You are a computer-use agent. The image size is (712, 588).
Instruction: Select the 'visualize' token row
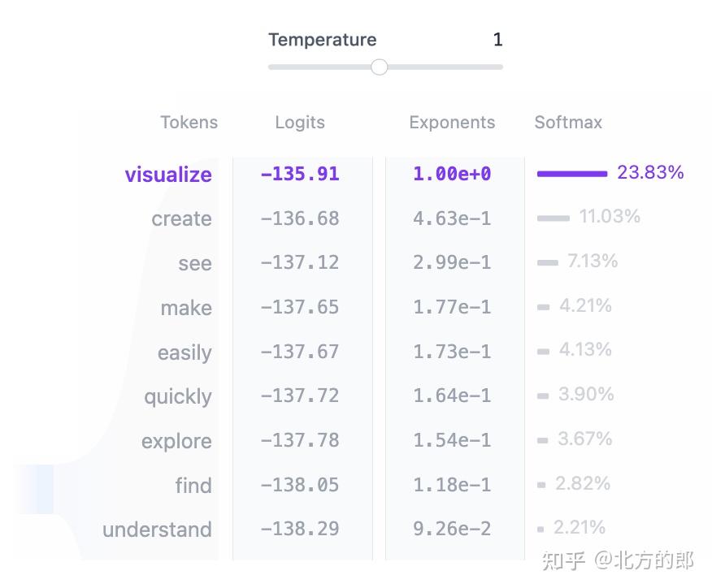coord(168,175)
